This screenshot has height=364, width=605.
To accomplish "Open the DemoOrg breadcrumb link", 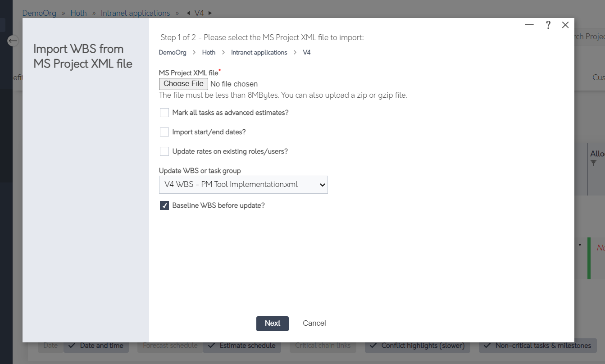I will tap(39, 13).
